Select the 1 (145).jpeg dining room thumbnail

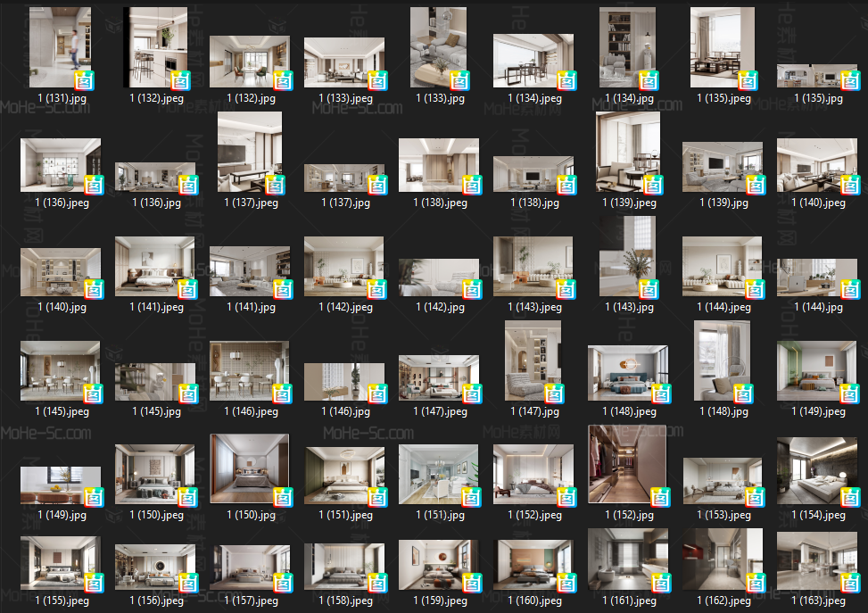pos(61,370)
